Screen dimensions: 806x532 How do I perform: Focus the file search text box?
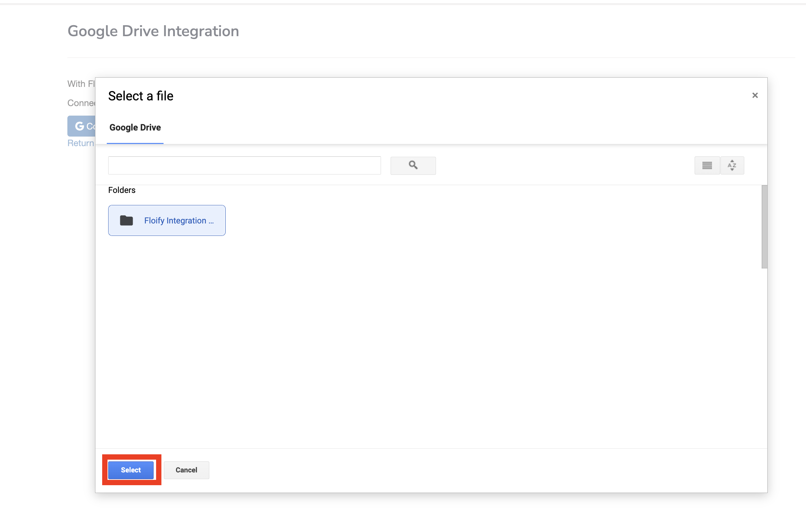(x=244, y=166)
